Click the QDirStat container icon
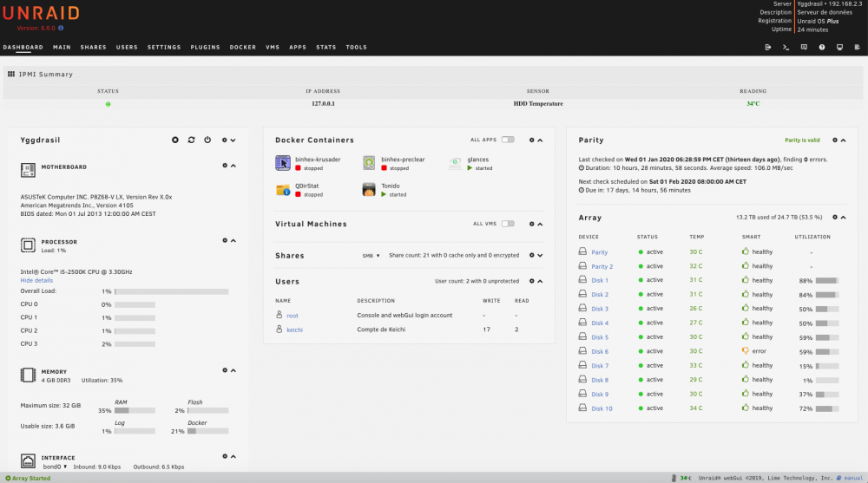This screenshot has height=483, width=868. 283,190
